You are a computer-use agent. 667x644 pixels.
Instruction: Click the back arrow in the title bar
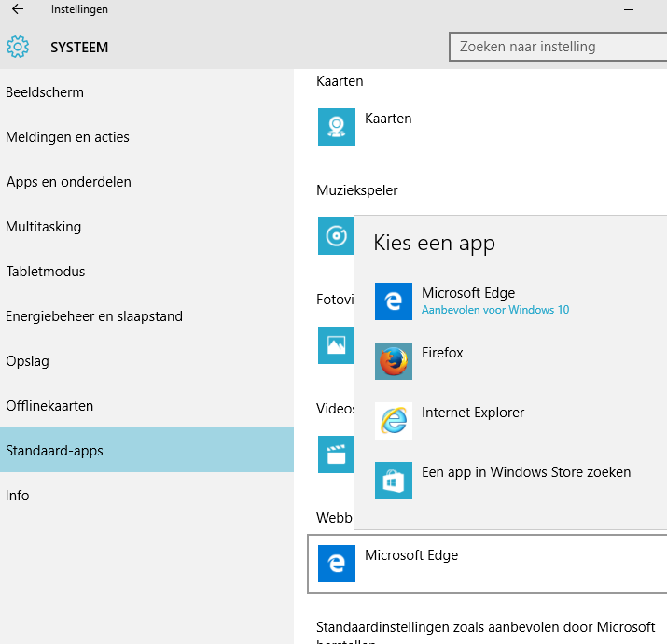click(x=18, y=9)
